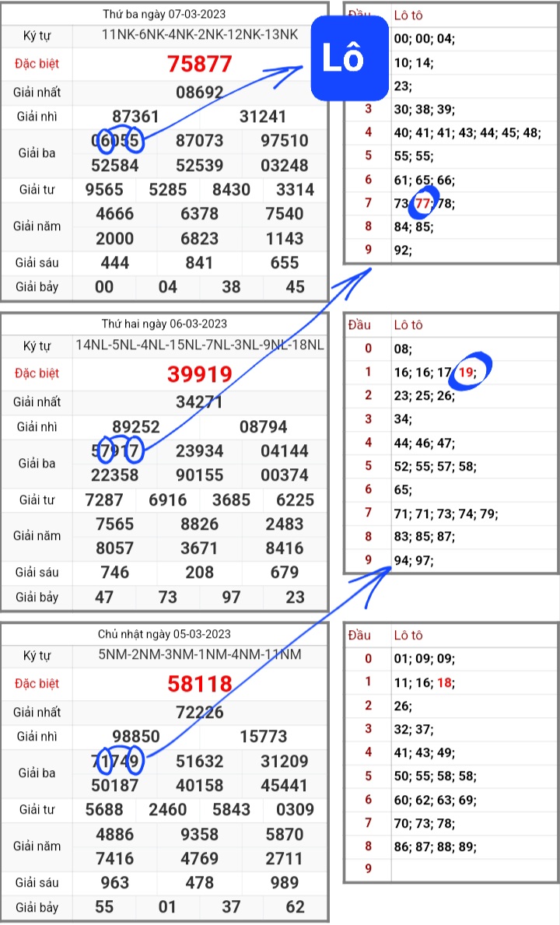
Task: Click lô tô row 01; 09; 09;
Action: [425, 658]
